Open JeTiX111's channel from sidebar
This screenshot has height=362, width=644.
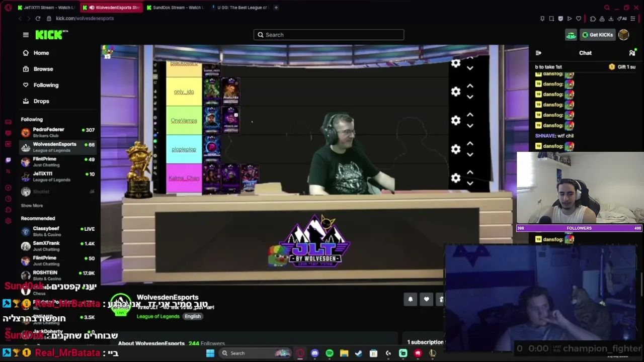click(58, 176)
